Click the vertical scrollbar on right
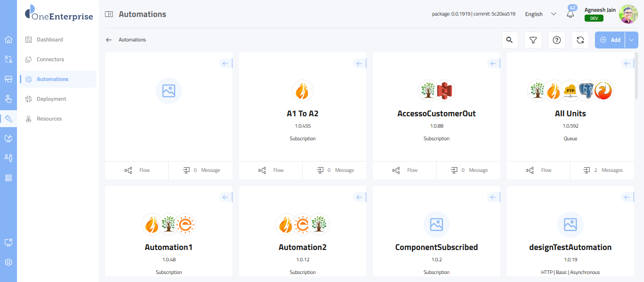644x282 pixels. [636, 80]
